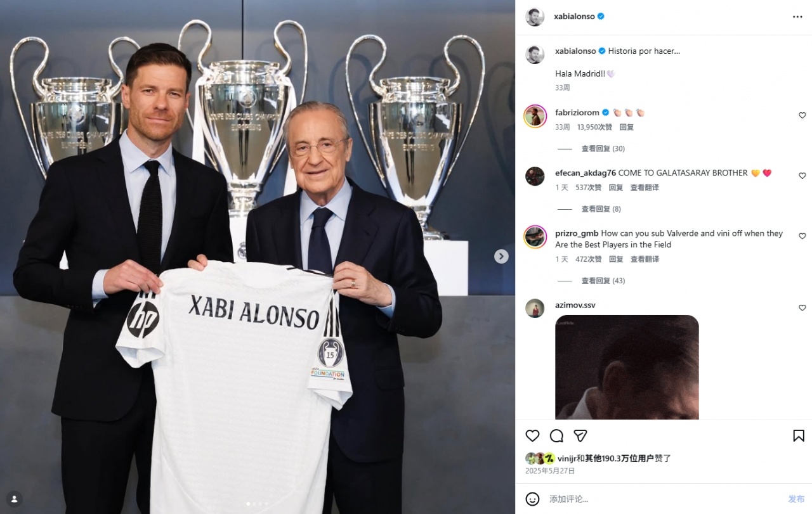The width and height of the screenshot is (812, 514).
Task: Like efecan_akdag76's comment heart
Action: (x=802, y=176)
